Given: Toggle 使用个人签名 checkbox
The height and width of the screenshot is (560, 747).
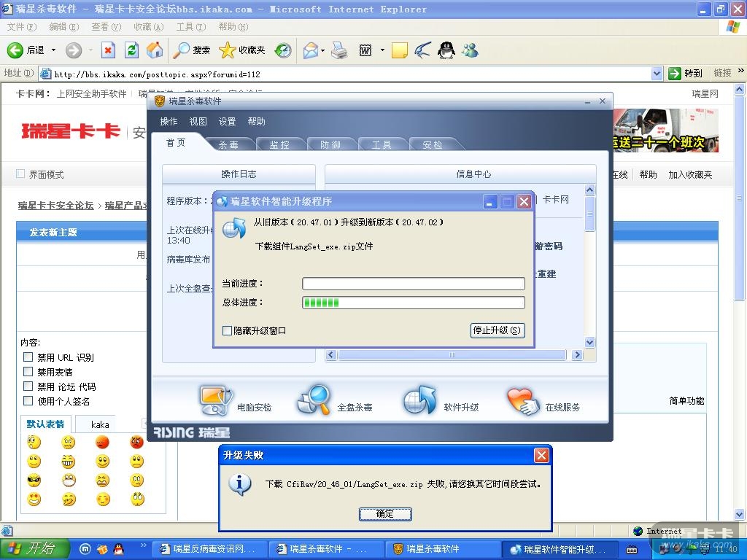Looking at the screenshot, I should (28, 401).
